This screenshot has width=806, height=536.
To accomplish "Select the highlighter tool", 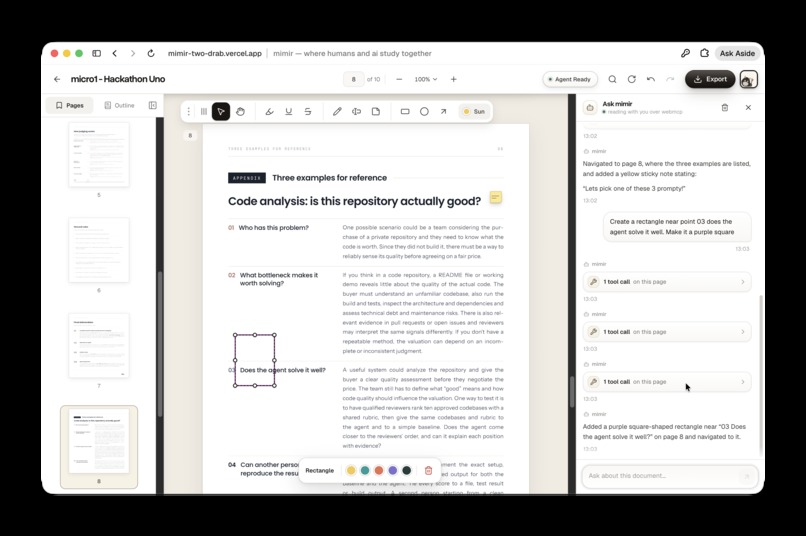I will tap(269, 112).
